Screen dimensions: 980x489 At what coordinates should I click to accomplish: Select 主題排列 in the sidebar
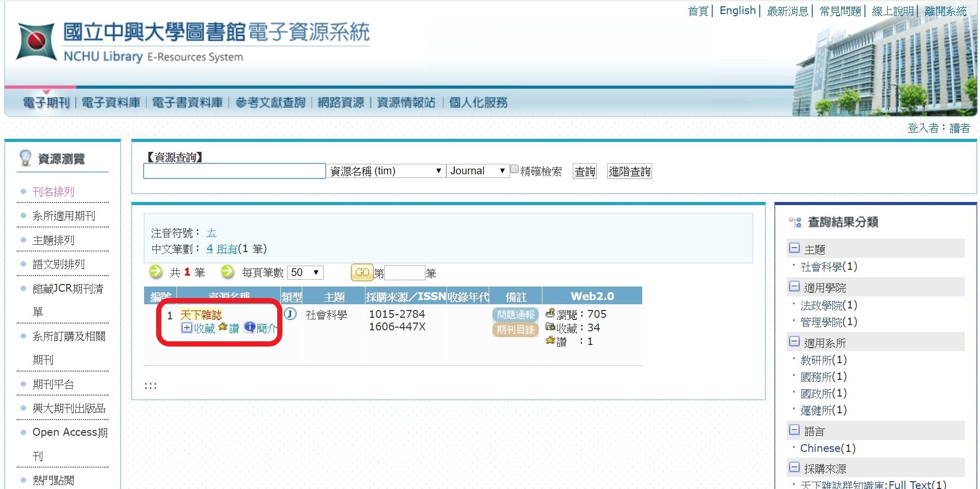tap(53, 240)
